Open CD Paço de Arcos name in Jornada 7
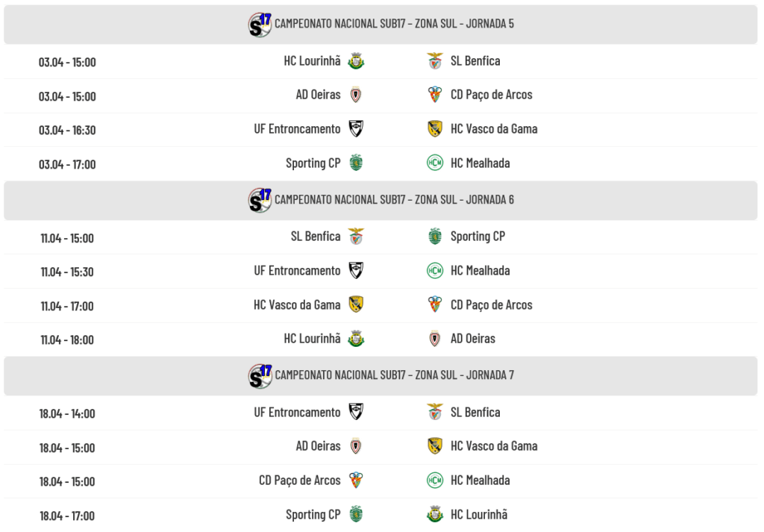This screenshot has width=764, height=532. (x=299, y=480)
